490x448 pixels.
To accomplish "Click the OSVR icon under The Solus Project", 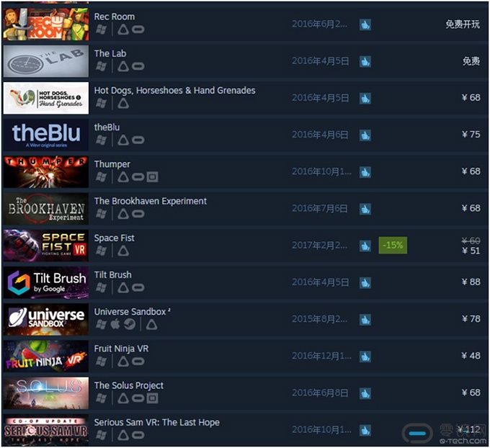I will point(152,398).
